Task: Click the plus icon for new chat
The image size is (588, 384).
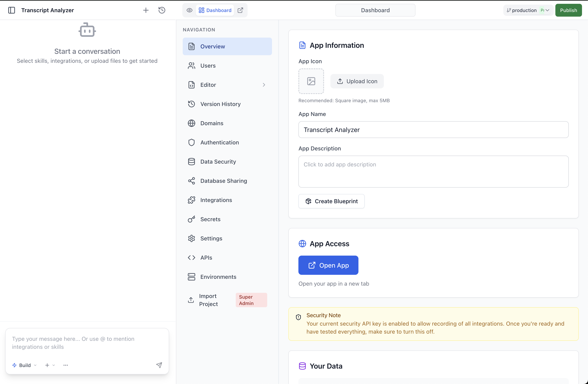Action: point(146,10)
